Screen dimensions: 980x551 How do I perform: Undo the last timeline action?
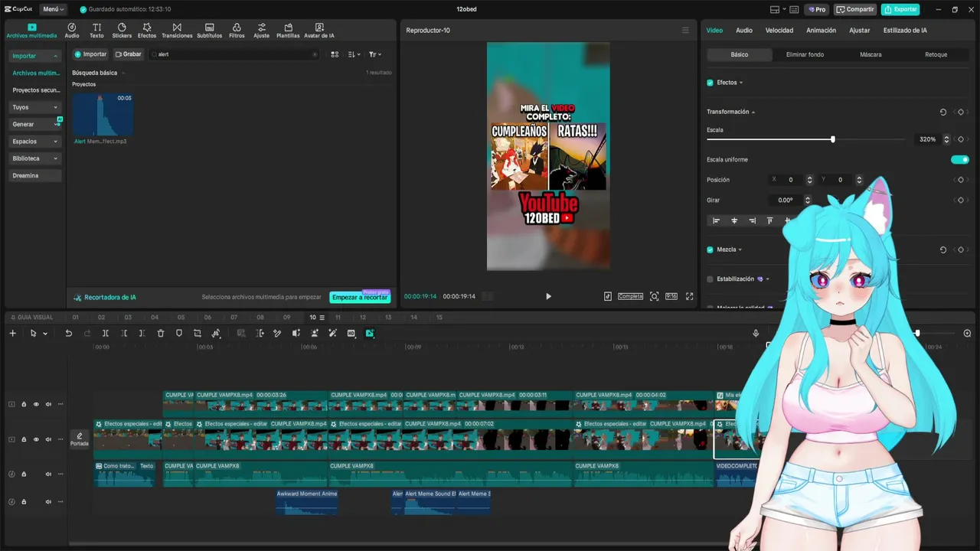point(68,334)
